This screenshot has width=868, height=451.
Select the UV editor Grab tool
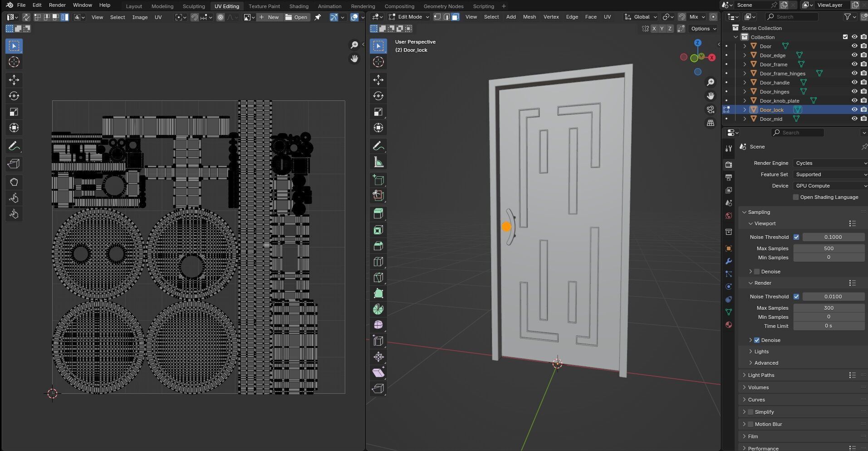tap(14, 182)
